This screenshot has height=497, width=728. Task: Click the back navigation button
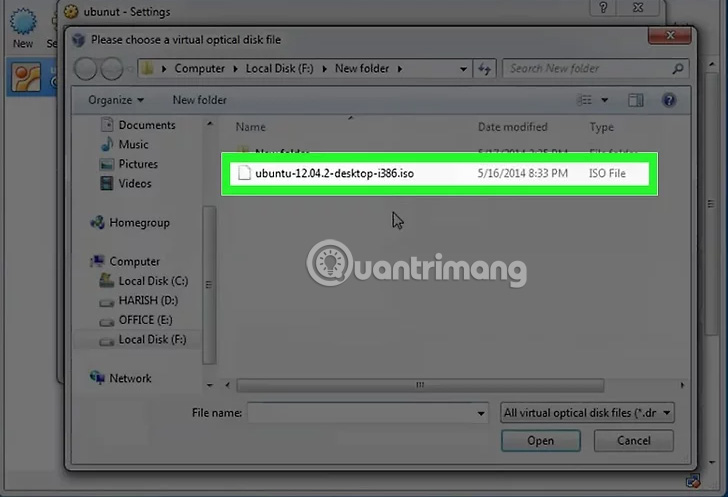click(85, 69)
